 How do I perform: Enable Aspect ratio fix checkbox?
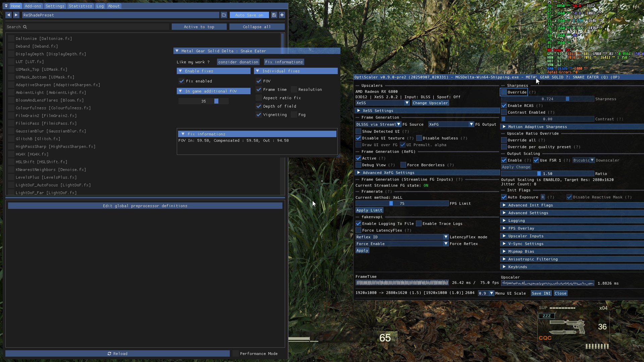point(259,98)
